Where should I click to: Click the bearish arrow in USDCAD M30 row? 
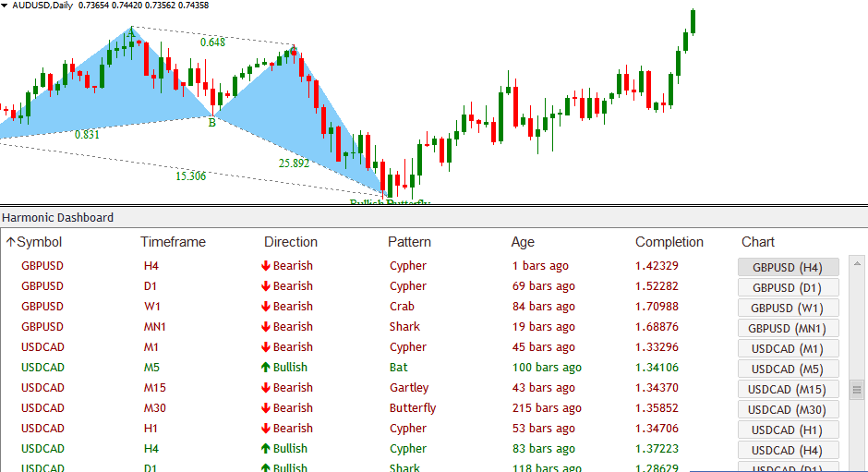[266, 407]
